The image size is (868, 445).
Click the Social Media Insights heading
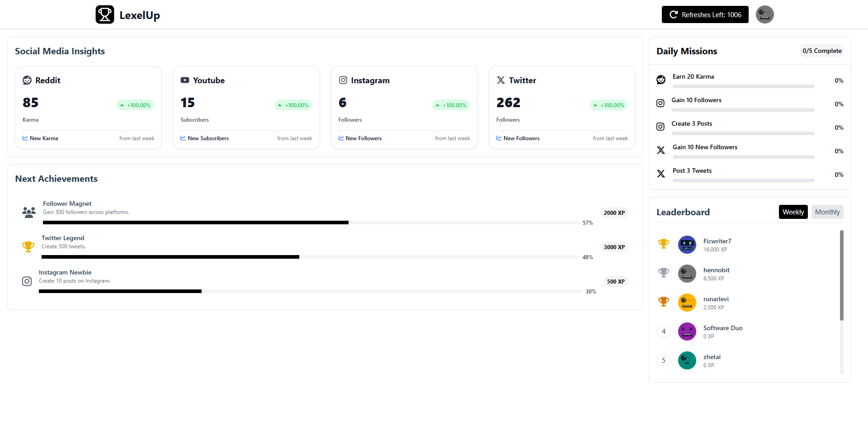[60, 51]
